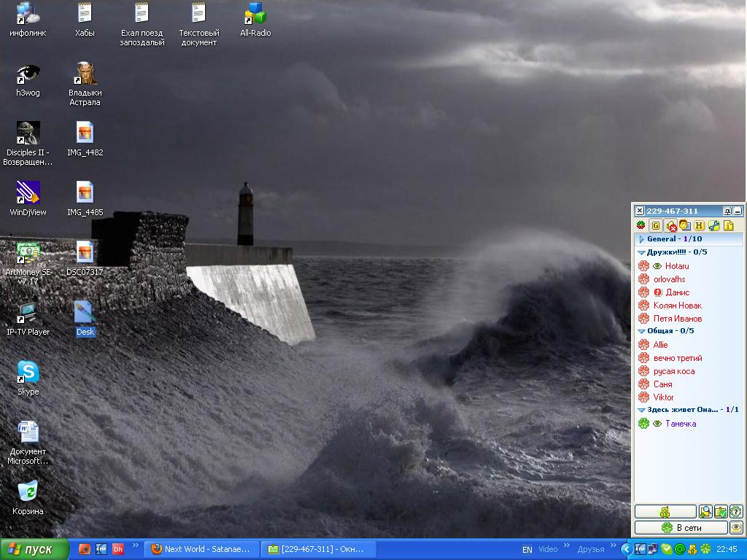Select the инфолинк desktop icon
The height and width of the screenshot is (560, 747).
(x=28, y=20)
